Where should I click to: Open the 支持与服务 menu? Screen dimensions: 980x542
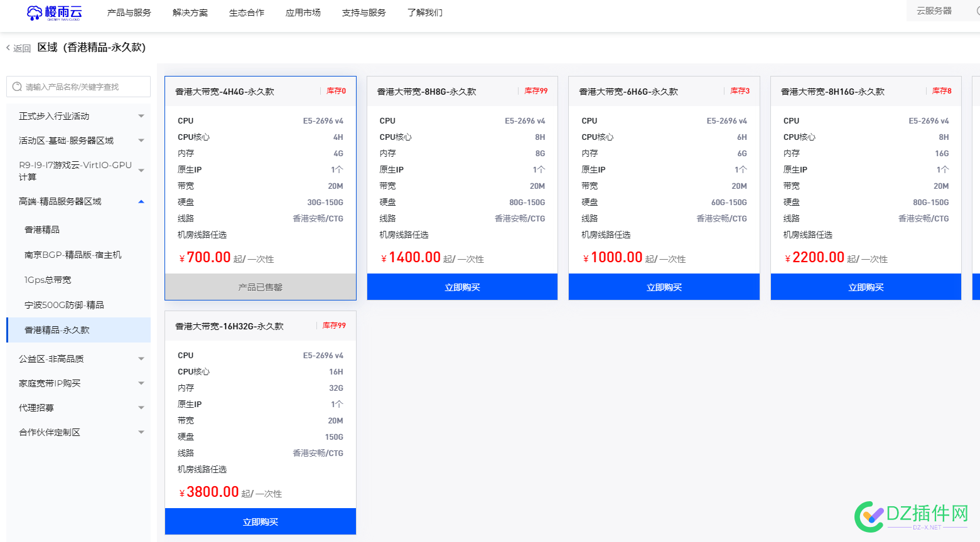coord(364,13)
